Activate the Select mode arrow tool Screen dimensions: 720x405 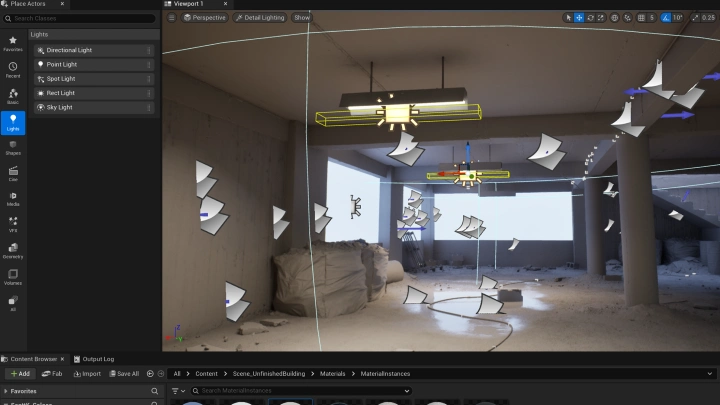(568, 17)
